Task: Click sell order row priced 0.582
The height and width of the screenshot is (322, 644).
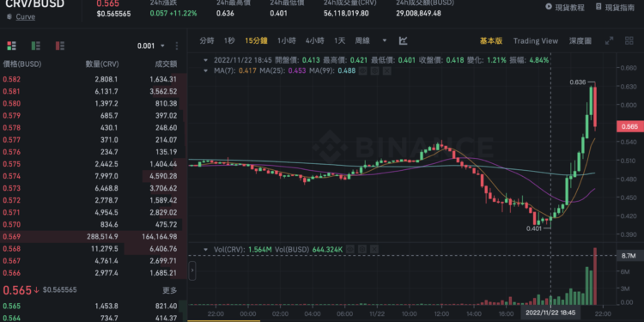Action: pos(94,79)
